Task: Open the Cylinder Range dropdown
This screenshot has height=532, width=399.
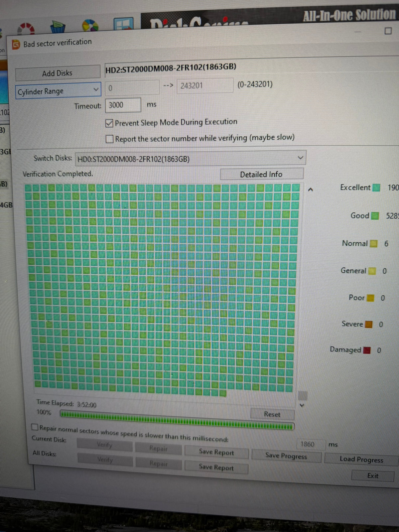Action: (58, 91)
